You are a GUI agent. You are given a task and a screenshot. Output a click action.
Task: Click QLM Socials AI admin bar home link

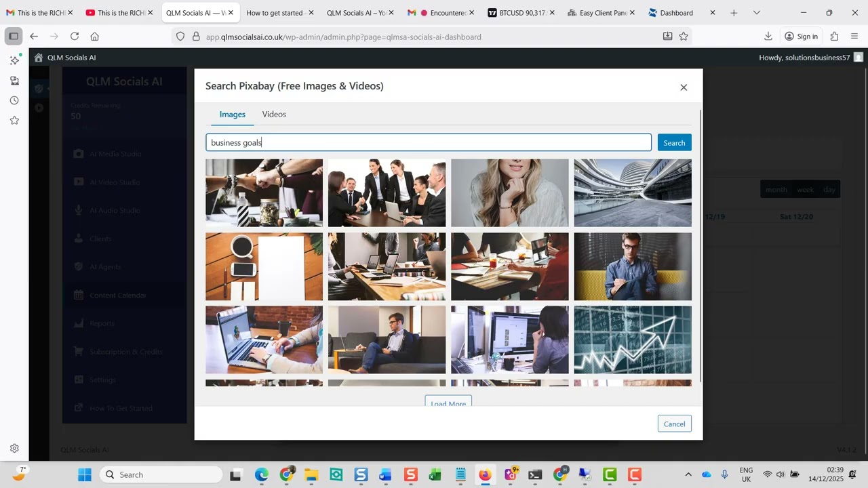(x=65, y=58)
